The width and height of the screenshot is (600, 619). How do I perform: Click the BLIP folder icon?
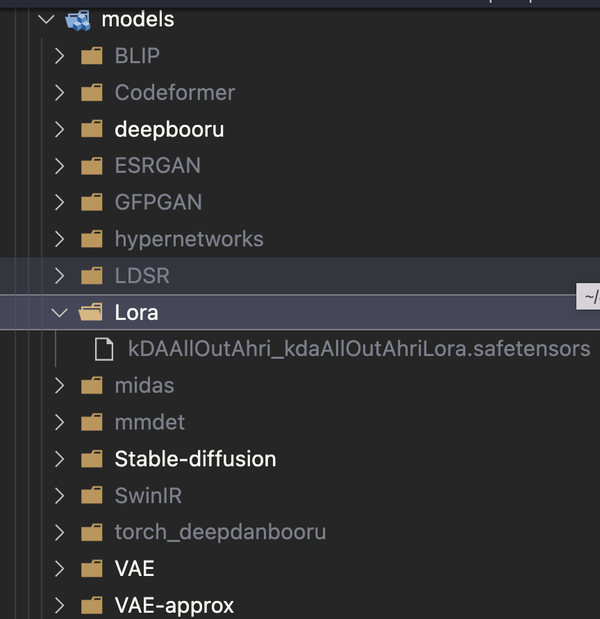coord(92,56)
